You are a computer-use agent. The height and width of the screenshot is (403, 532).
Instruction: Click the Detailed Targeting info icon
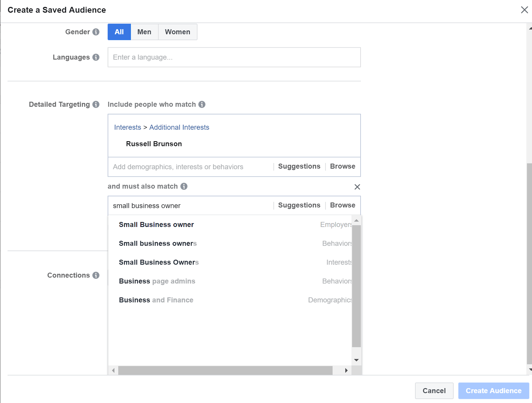pyautogui.click(x=96, y=104)
